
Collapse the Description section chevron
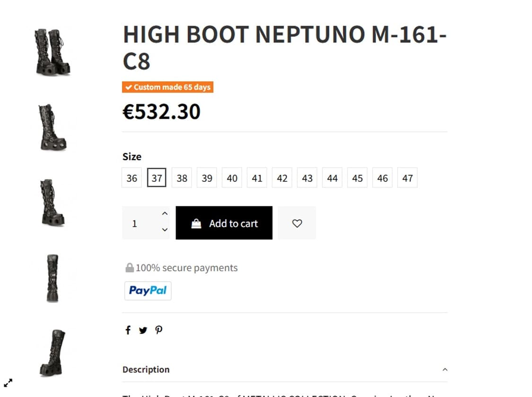coord(445,370)
